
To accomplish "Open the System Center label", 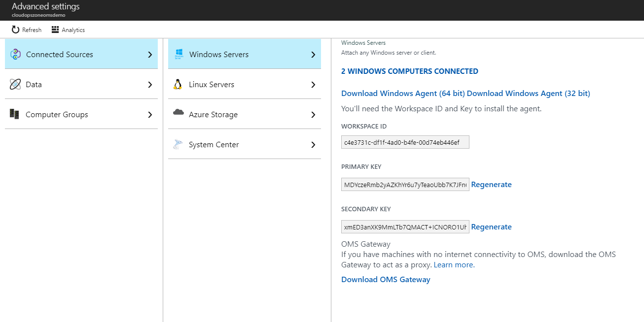I will [214, 145].
